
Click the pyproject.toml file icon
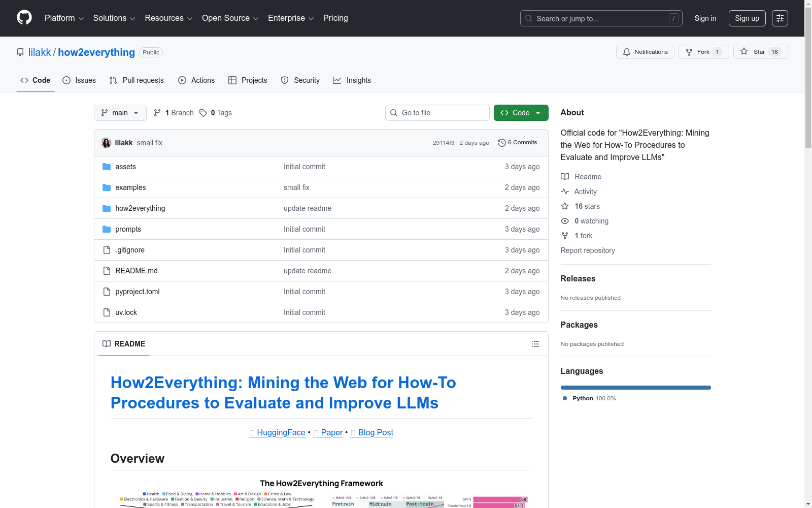click(107, 292)
